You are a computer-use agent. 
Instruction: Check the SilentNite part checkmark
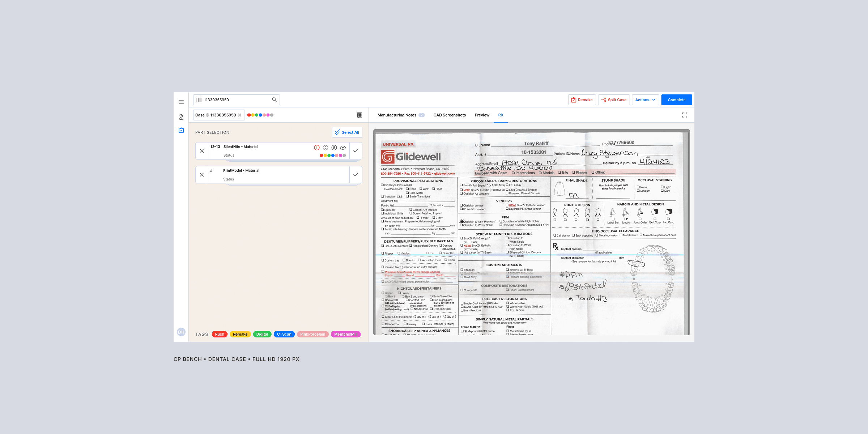coord(356,151)
